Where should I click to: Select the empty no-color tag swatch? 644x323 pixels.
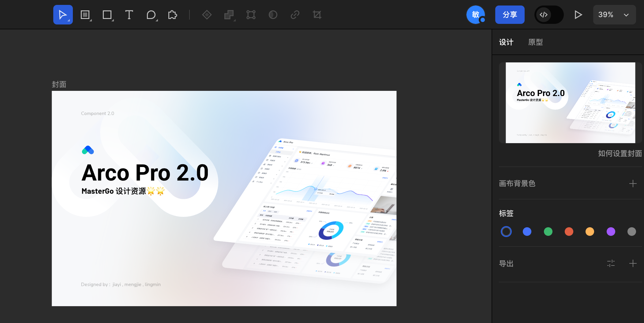tap(506, 232)
